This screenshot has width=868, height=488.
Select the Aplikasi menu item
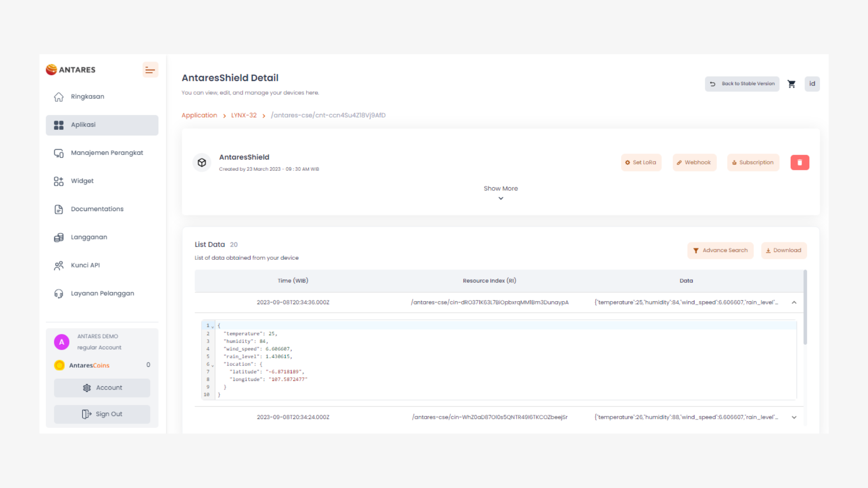pyautogui.click(x=83, y=125)
